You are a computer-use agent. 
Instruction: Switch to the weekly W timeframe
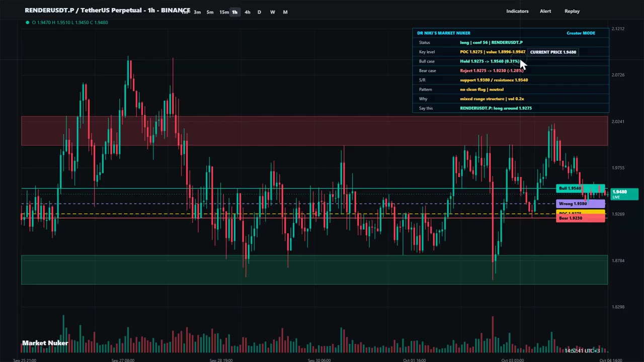tap(272, 12)
